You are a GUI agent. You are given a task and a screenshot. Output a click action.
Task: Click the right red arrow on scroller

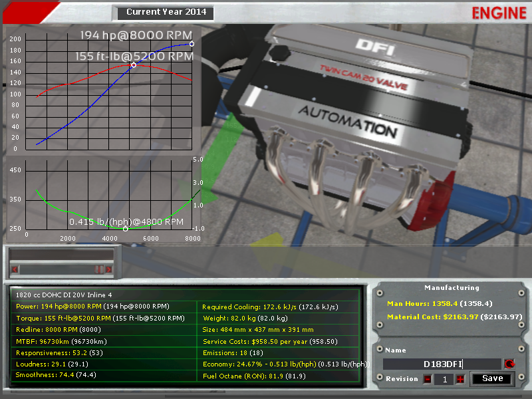click(x=109, y=269)
